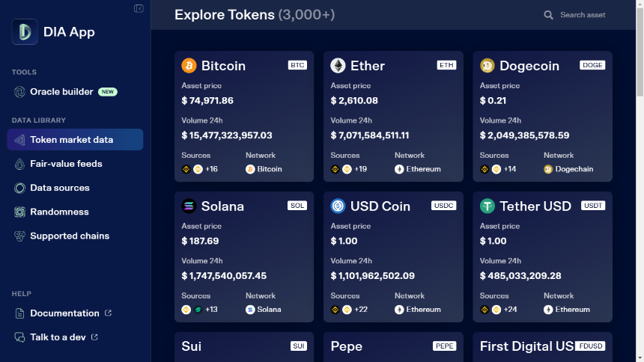Click the Tether USD logo

click(487, 206)
